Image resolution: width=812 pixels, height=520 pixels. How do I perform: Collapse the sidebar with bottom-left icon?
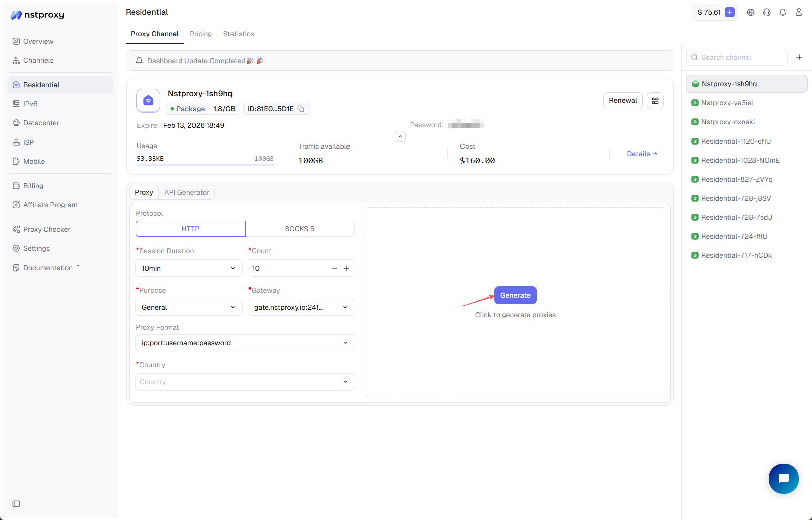[16, 504]
